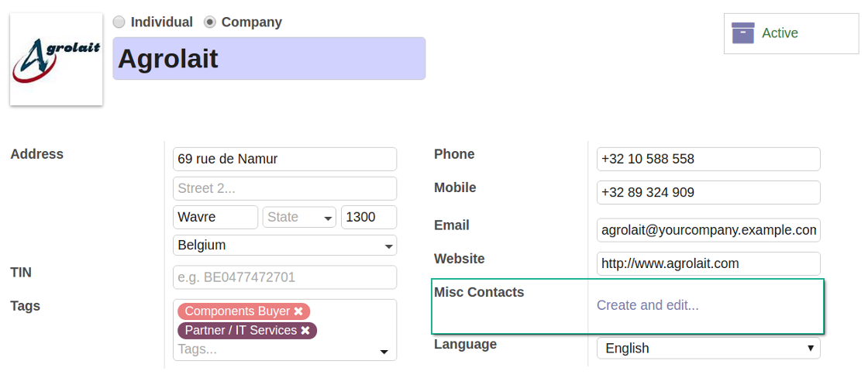
Task: Open the Tags dropdown arrow
Action: 384,352
